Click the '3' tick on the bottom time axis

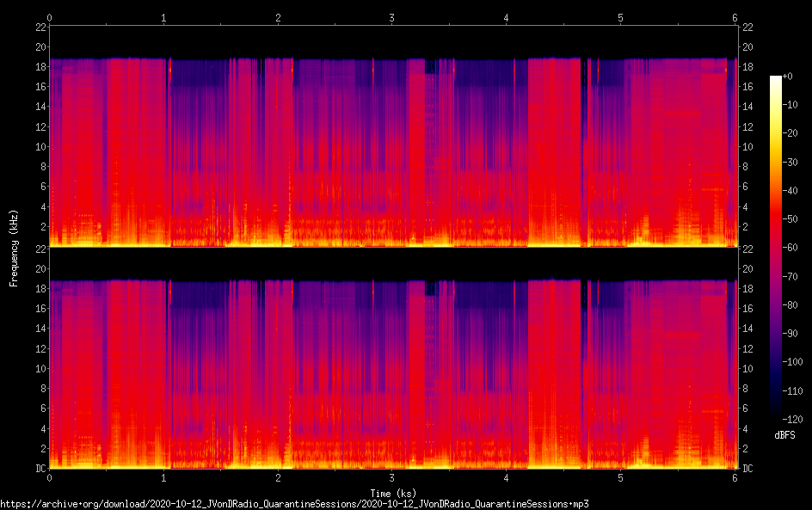[392, 478]
